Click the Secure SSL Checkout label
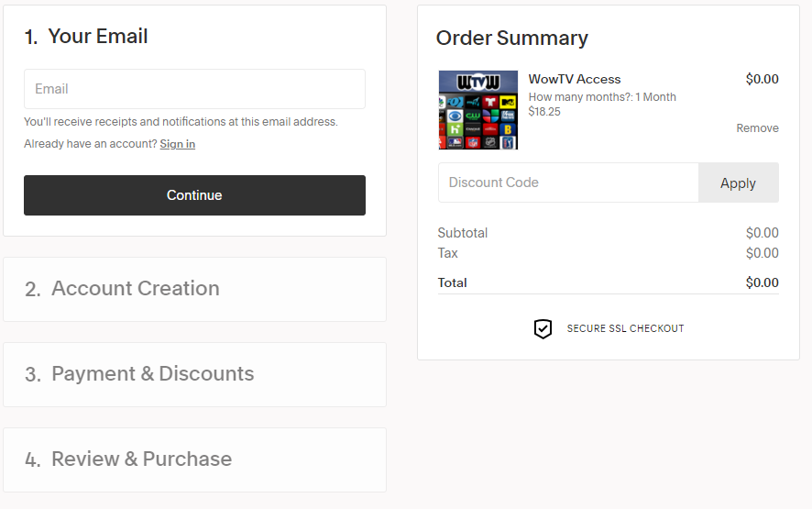This screenshot has width=812, height=509. click(625, 328)
